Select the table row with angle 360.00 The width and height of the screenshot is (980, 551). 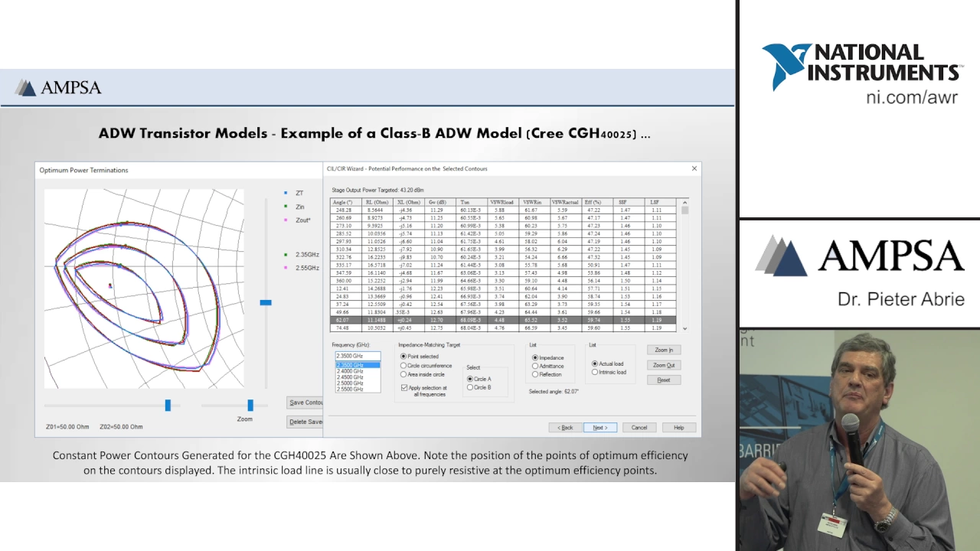tap(505, 281)
